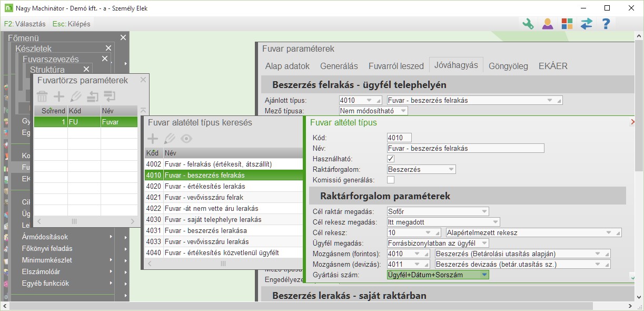The width and height of the screenshot is (644, 311).
Task: Click the jump-to-top arrow beside Fuvartörzs list header
Action: 143,111
